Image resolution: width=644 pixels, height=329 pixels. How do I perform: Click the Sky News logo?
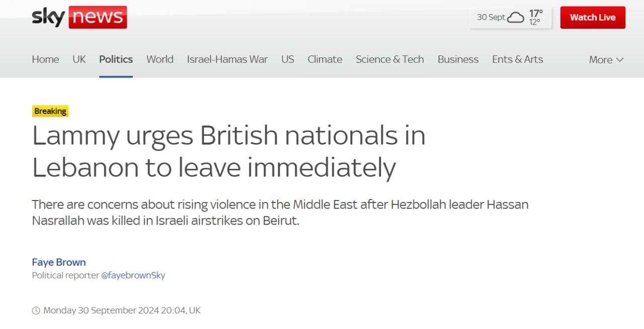pos(79,18)
